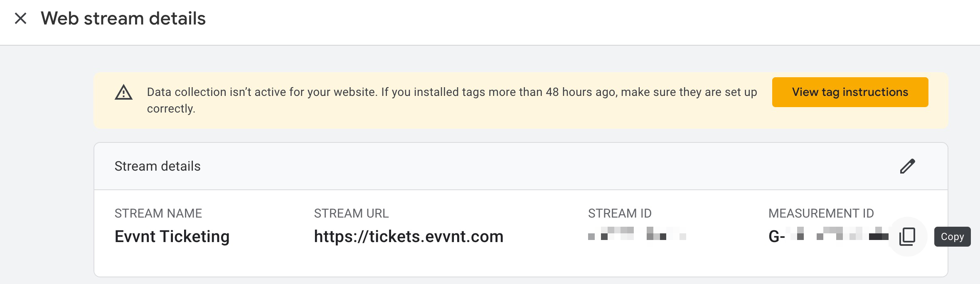Click the Stream details header text

pyautogui.click(x=158, y=166)
